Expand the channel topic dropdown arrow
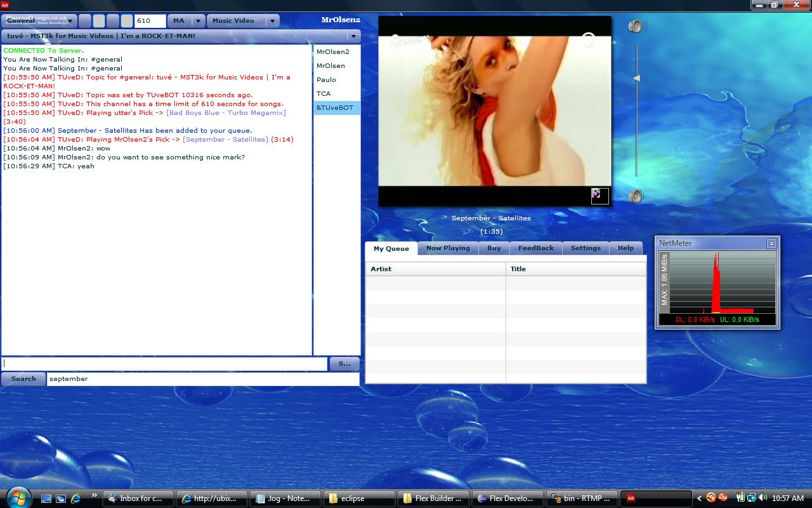Image resolution: width=812 pixels, height=508 pixels. click(353, 36)
